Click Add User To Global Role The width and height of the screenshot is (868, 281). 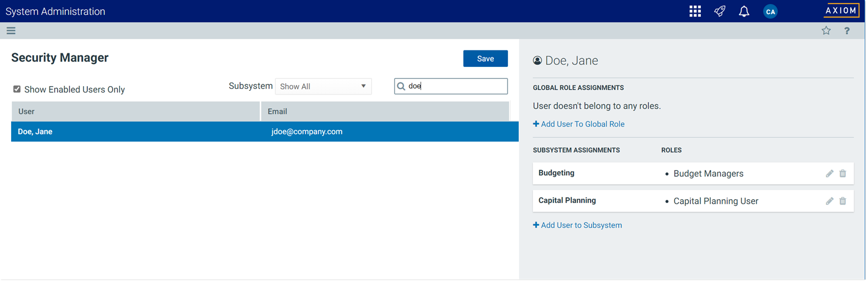click(579, 124)
